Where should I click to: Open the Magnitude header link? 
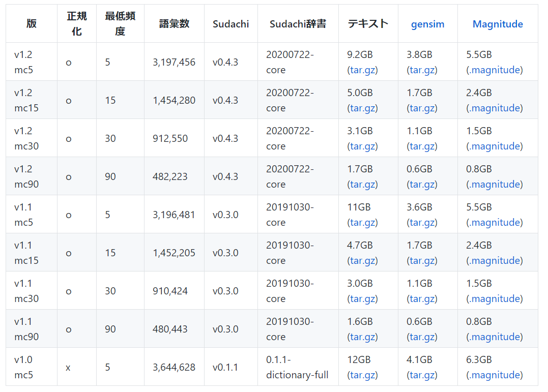click(x=498, y=24)
